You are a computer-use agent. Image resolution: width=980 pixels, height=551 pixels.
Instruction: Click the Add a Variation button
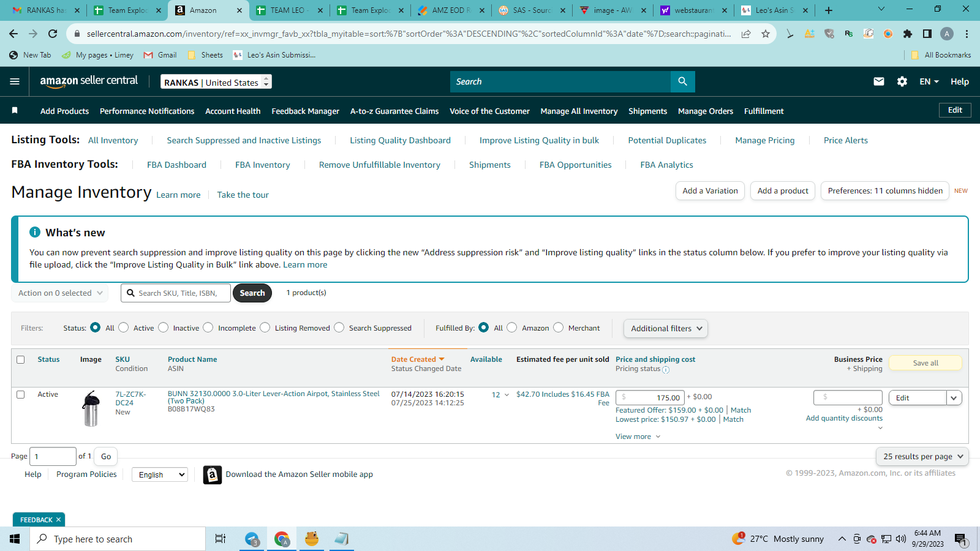[x=710, y=191]
